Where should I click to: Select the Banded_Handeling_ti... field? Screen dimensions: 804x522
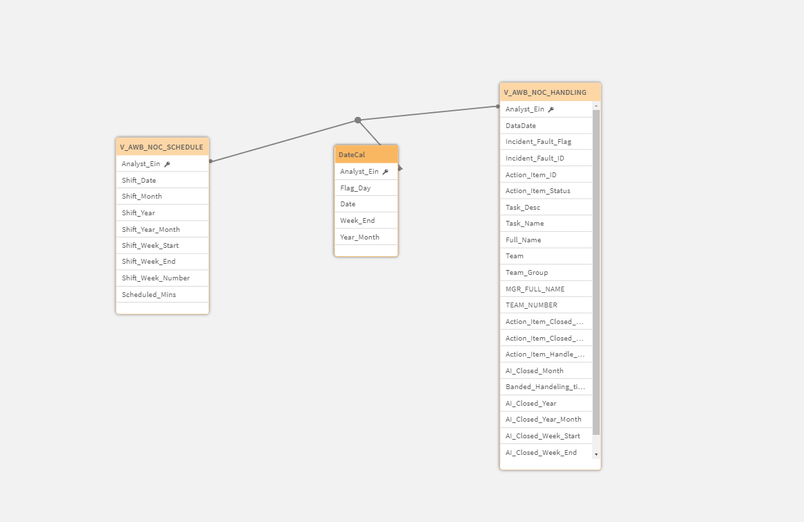click(x=546, y=387)
